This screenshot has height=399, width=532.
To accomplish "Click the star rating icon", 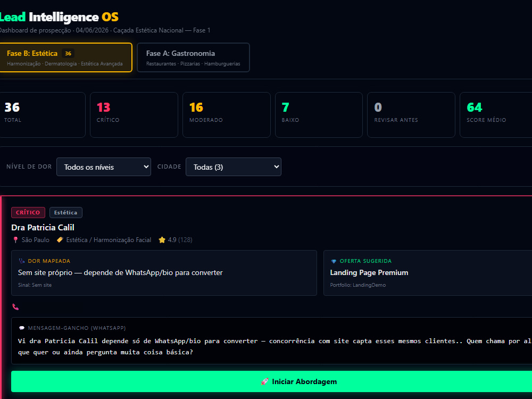I will [162, 240].
